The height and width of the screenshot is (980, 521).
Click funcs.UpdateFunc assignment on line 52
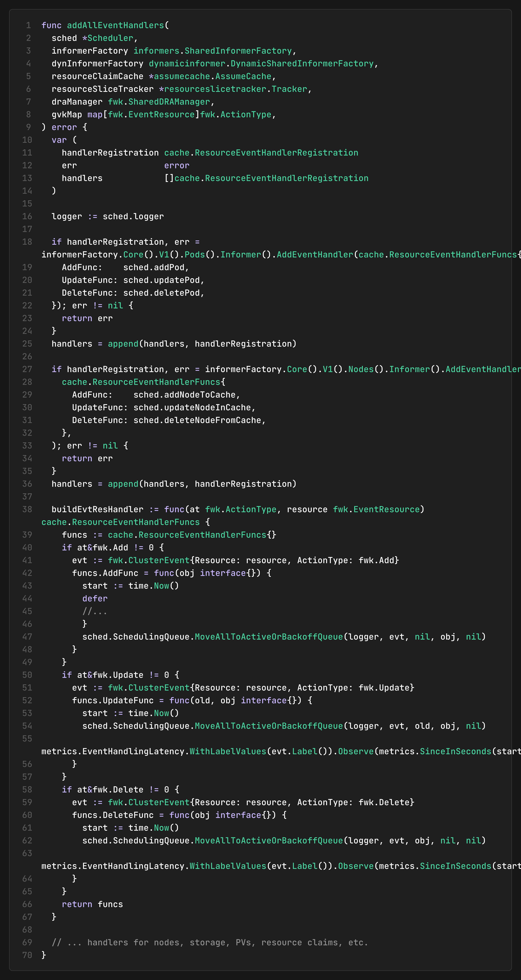(x=113, y=700)
